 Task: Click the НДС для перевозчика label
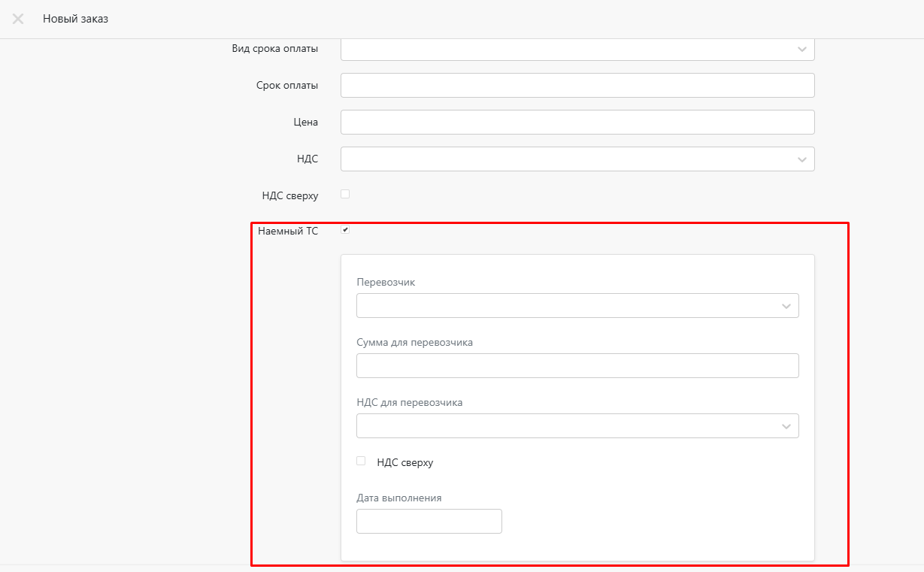409,402
